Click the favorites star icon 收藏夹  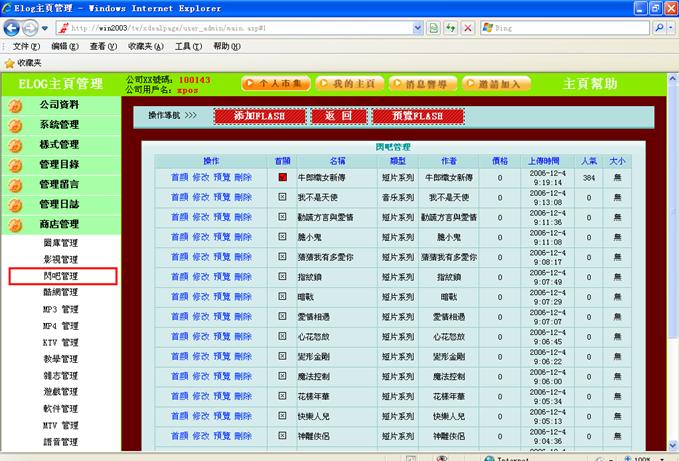pyautogui.click(x=10, y=63)
